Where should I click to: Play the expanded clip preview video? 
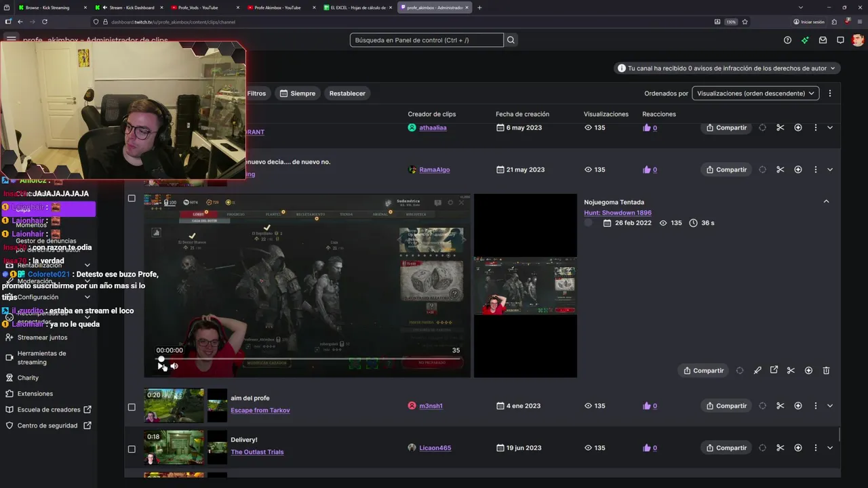coord(161,366)
